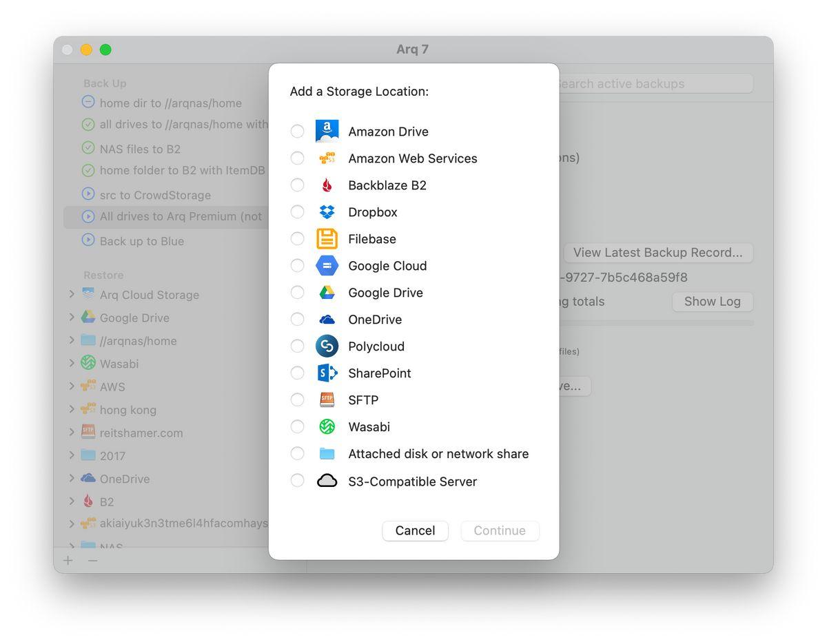This screenshot has height=644, width=827.
Task: Click play icon of 'src to CrowdStorage'
Action: 88,194
